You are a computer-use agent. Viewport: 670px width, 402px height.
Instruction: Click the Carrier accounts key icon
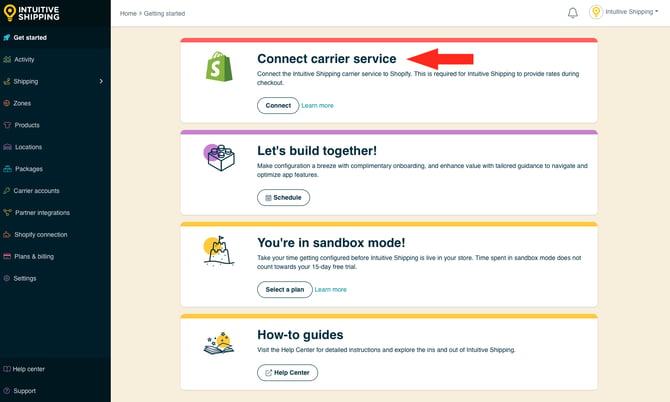[6, 191]
